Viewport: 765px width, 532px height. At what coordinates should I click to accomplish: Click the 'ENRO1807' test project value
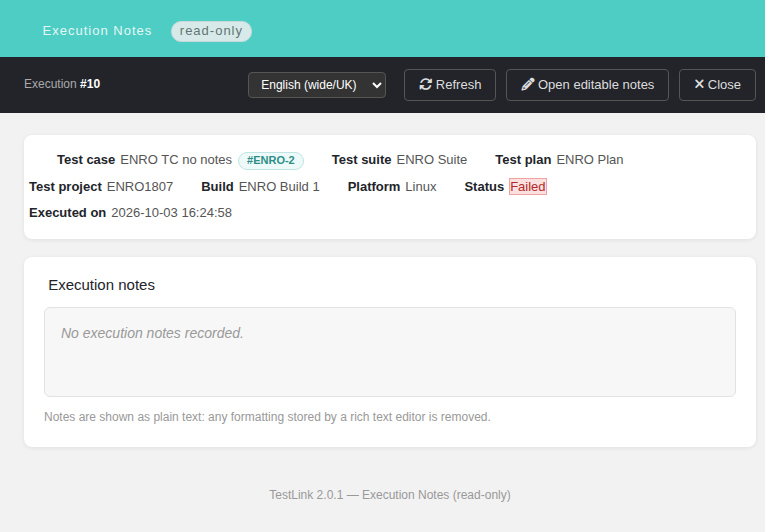(x=140, y=186)
